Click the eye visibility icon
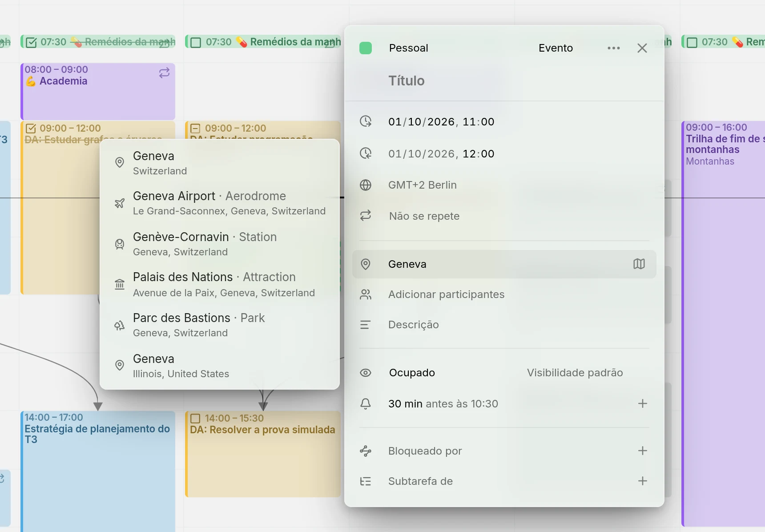The height and width of the screenshot is (532, 765). point(366,373)
